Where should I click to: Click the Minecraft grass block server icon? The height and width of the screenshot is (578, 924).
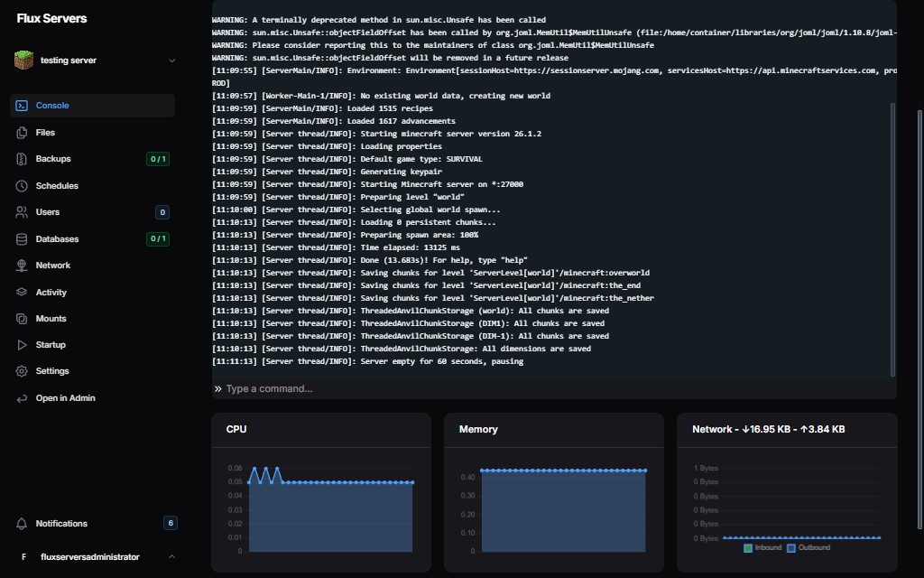(x=23, y=61)
